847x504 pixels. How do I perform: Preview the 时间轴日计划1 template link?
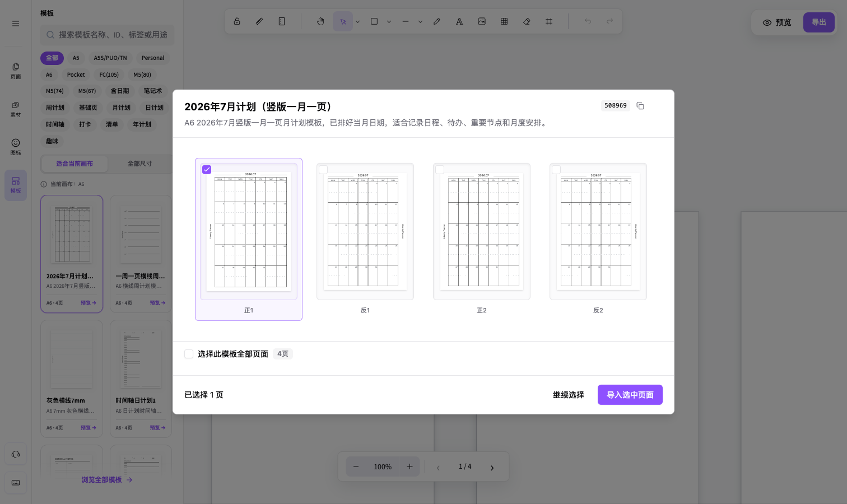point(157,428)
